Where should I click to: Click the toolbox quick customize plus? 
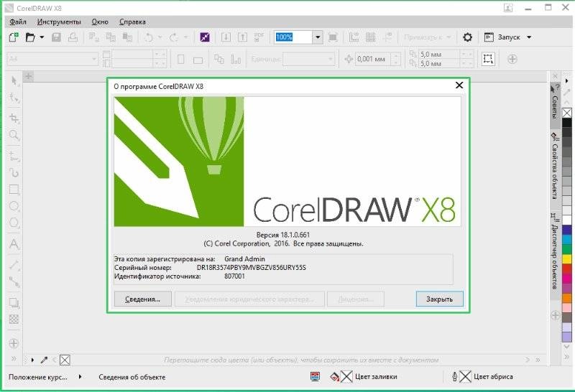pos(14,343)
